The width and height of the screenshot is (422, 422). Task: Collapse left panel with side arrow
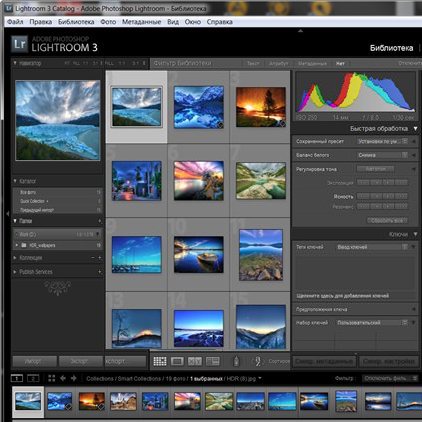8,213
